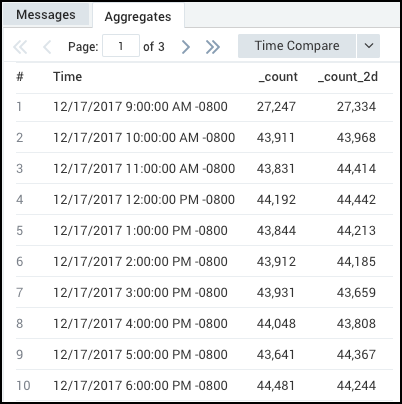Click the # column header
This screenshot has height=404, width=402.
[20, 77]
